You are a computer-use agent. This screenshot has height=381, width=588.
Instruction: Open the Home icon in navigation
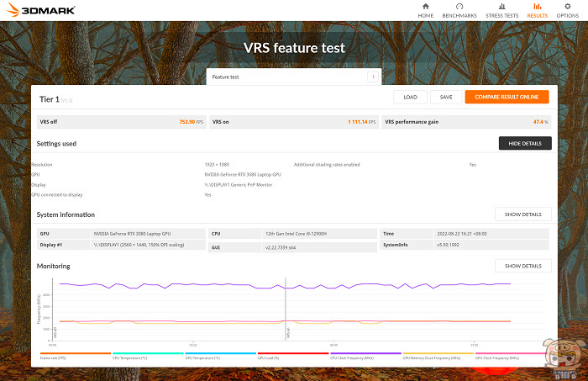[425, 7]
